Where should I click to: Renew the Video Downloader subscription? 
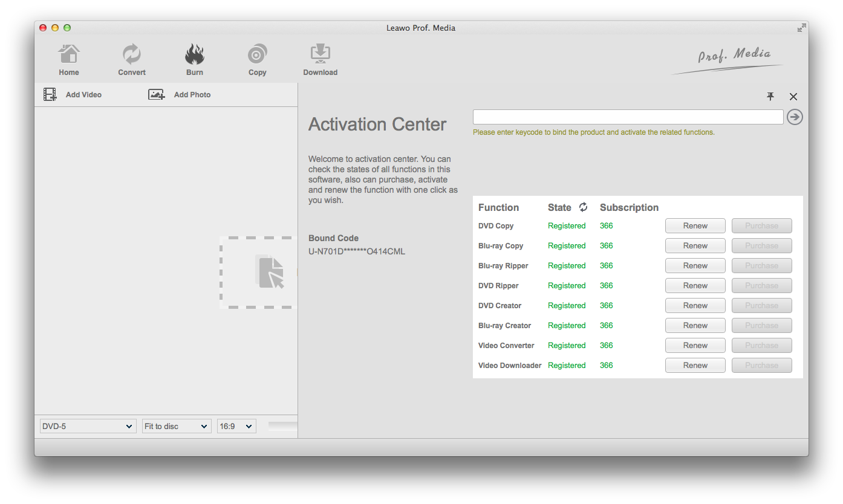[695, 366]
